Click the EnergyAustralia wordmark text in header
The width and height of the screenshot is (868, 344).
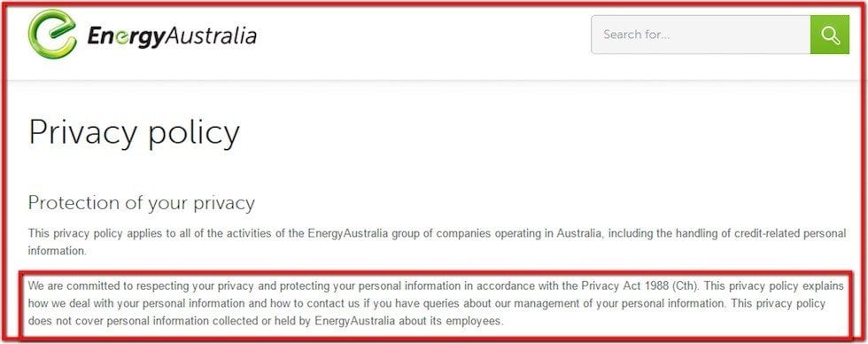pos(172,36)
